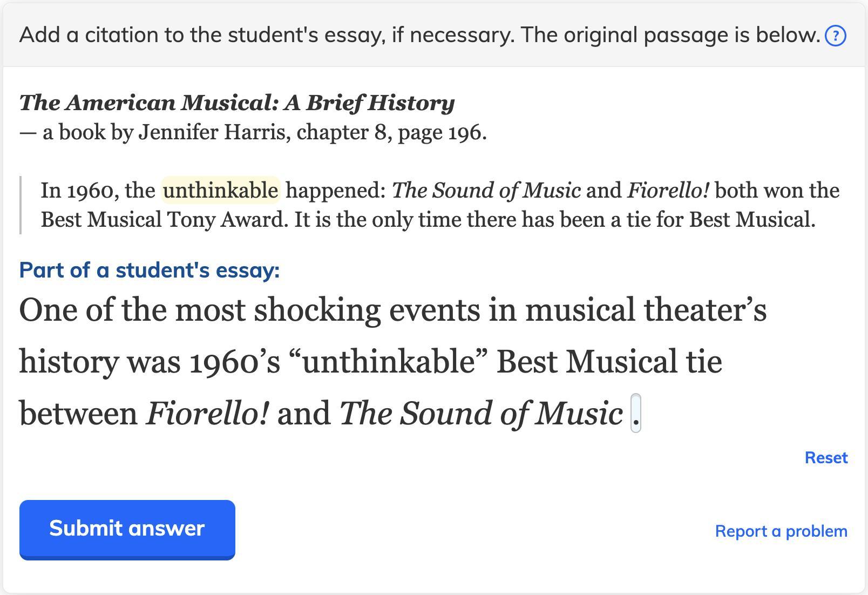
Task: Click the help question mark icon
Action: 836,36
